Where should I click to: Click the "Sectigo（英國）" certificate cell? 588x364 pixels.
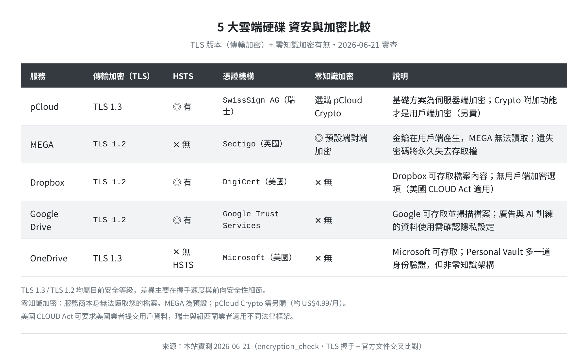pos(254,144)
